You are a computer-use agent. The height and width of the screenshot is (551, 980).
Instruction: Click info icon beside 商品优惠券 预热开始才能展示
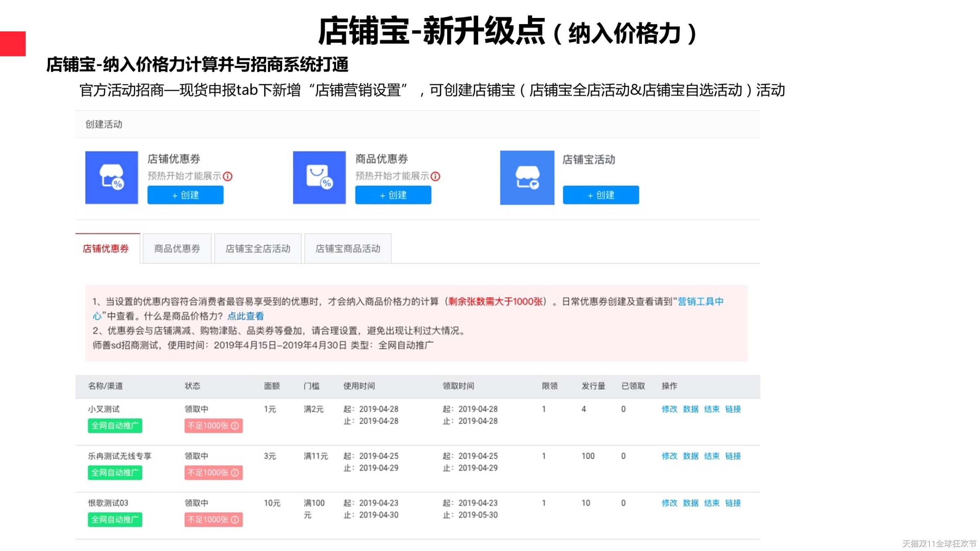[x=436, y=176]
